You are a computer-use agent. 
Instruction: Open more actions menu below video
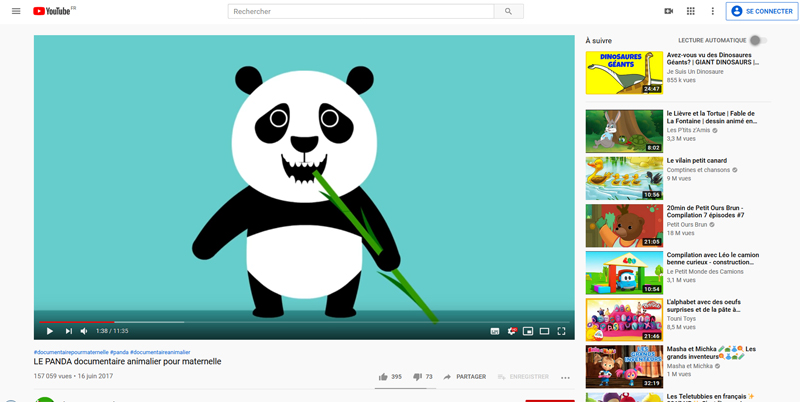(x=565, y=377)
